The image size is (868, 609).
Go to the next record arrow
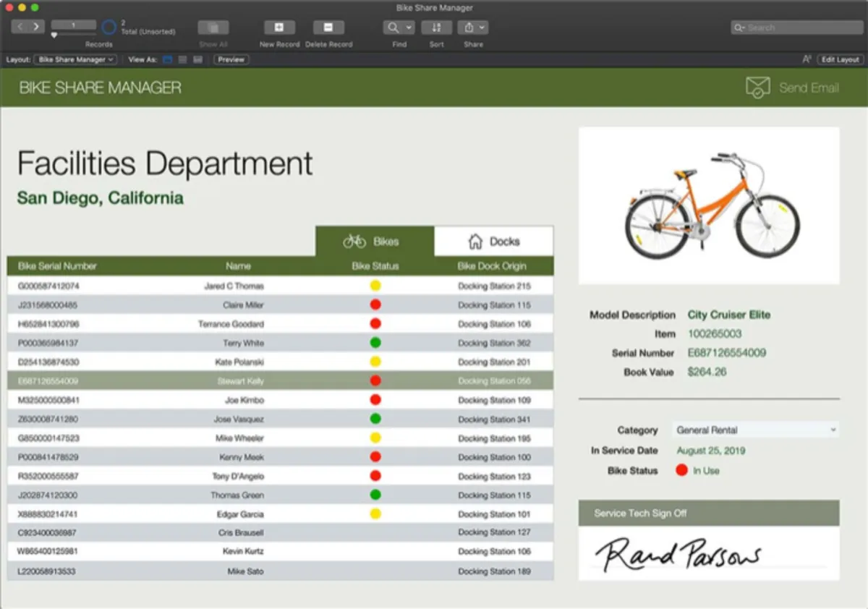point(35,27)
